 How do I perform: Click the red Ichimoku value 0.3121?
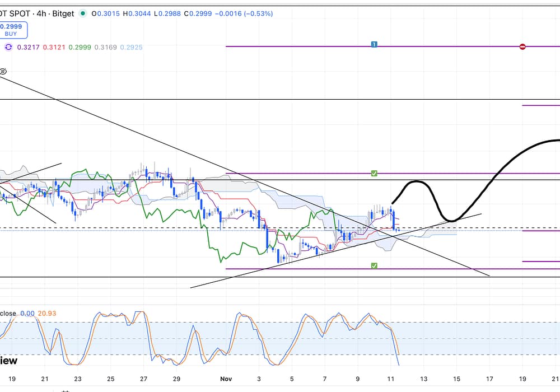click(54, 48)
